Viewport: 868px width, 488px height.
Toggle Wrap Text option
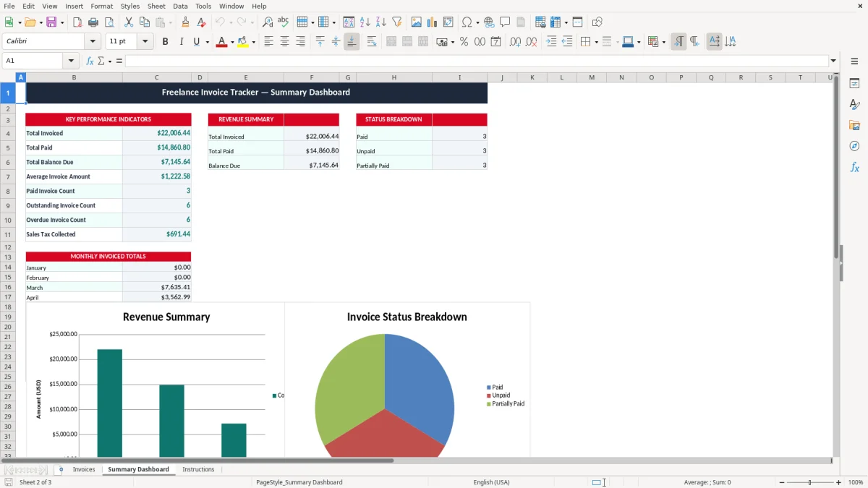[x=372, y=42]
